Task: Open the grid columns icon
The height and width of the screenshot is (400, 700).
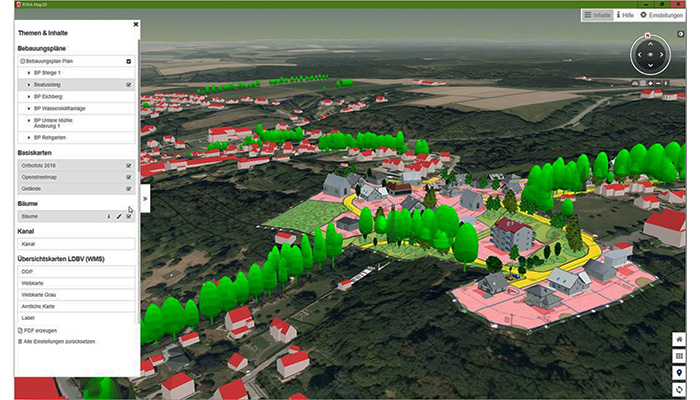Action: 679,355
